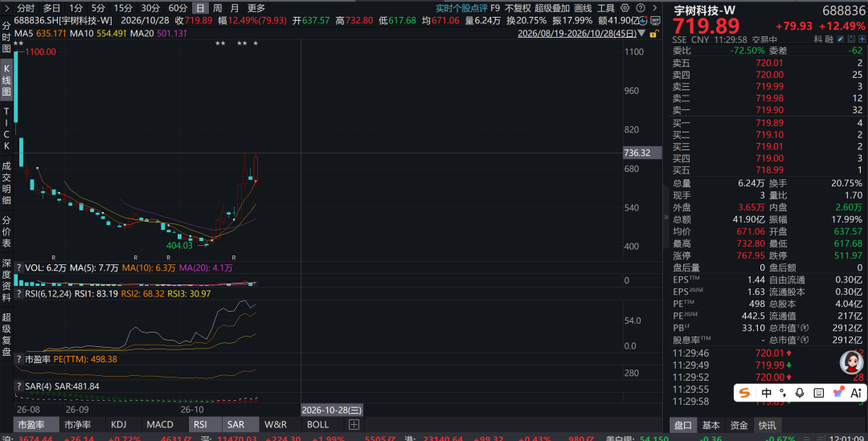Click the pulse monitor icon beside 额41.90亿
The height and width of the screenshot is (441, 868).
coord(643,20)
